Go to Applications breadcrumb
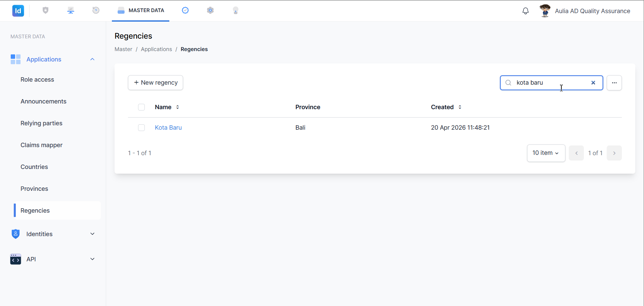 pyautogui.click(x=156, y=49)
